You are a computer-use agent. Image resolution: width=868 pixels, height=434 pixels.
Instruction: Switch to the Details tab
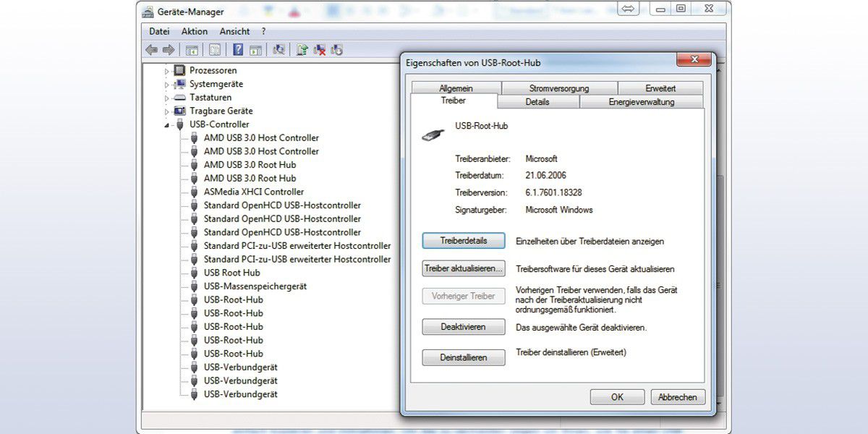coord(537,102)
